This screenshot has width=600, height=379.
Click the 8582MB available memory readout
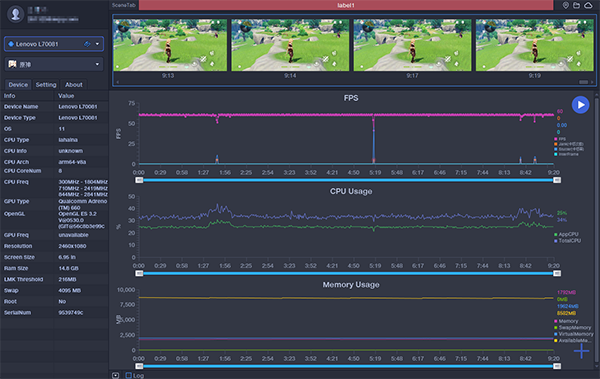pos(566,313)
